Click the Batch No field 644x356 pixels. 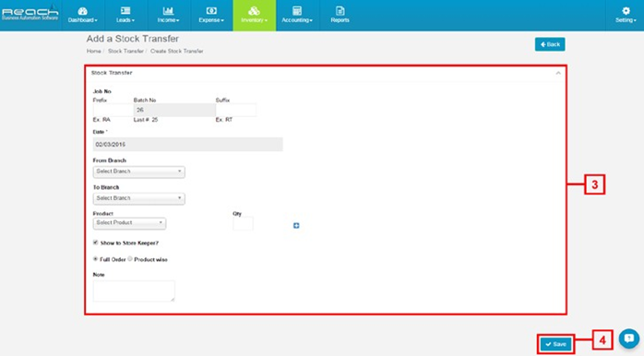(x=174, y=110)
